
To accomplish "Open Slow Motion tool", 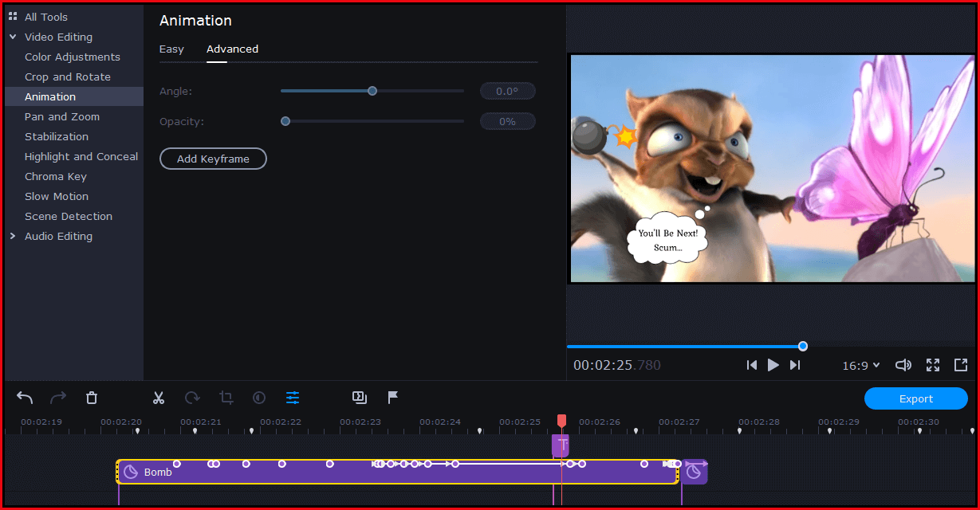I will (x=57, y=196).
